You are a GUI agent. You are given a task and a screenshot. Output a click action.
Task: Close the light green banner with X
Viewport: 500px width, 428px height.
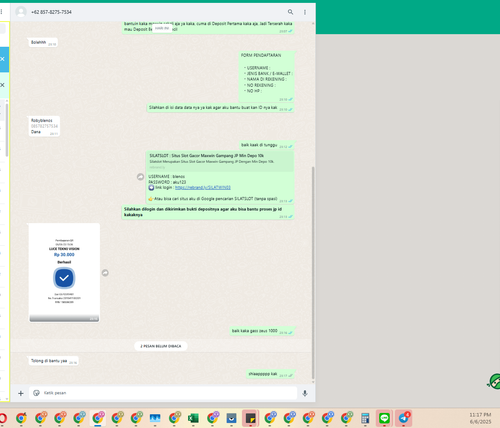tap(2, 85)
